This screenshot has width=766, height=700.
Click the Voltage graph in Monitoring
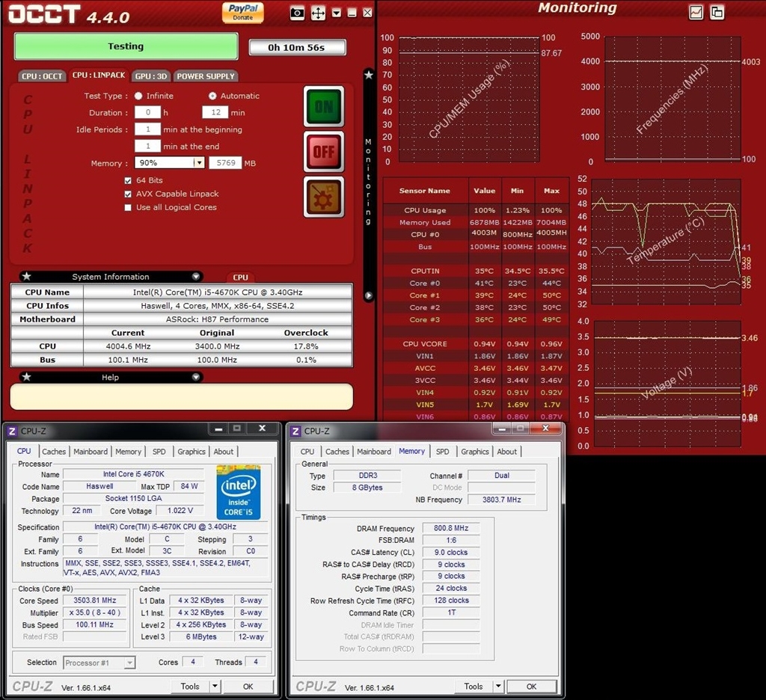click(667, 384)
